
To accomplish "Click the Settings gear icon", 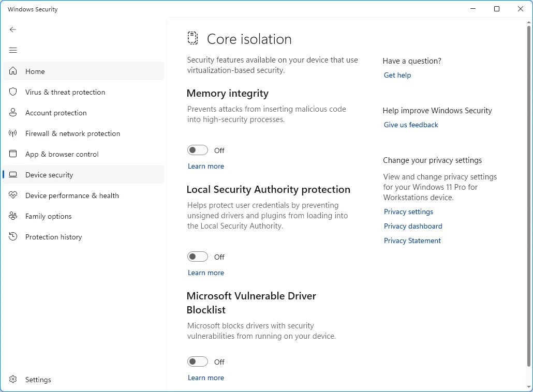I will pos(13,380).
